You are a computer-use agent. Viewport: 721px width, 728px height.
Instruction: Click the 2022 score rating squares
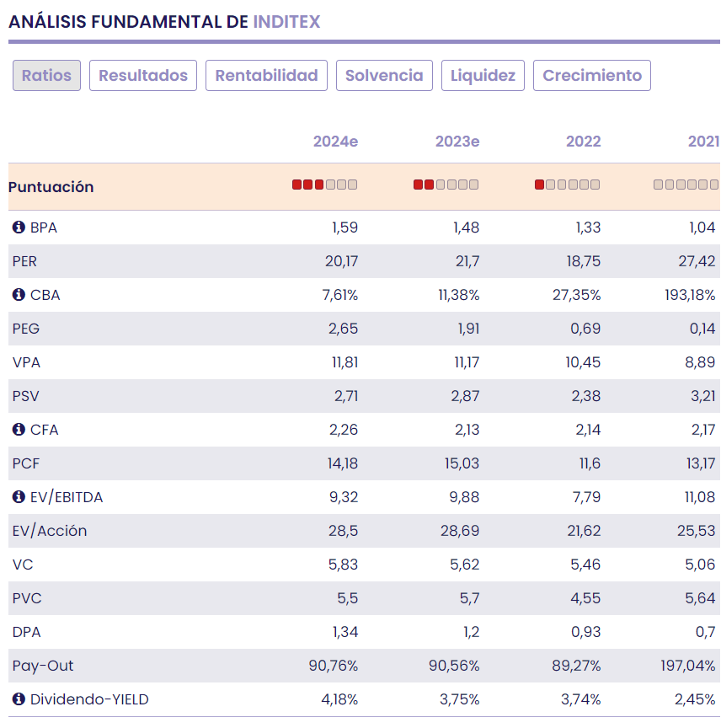point(567,185)
